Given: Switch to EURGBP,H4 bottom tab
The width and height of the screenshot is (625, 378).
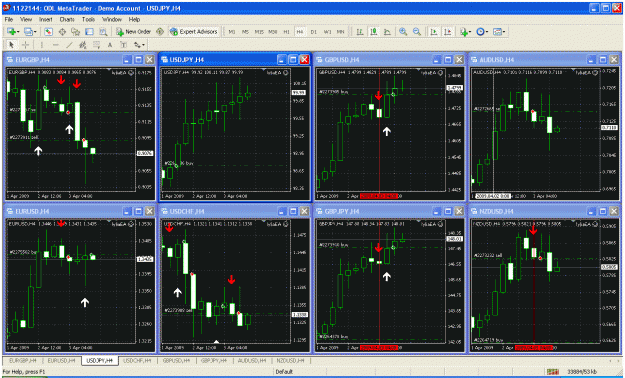Looking at the screenshot, I should [23, 360].
